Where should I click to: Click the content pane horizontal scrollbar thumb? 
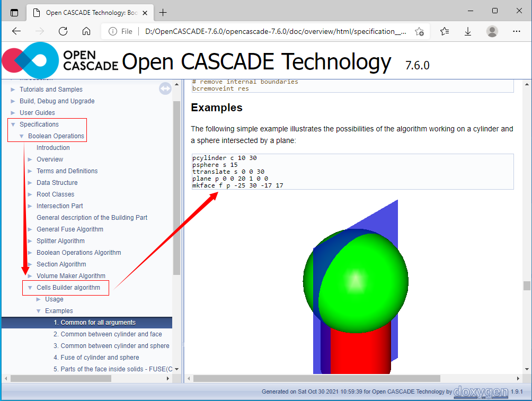pyautogui.click(x=317, y=378)
